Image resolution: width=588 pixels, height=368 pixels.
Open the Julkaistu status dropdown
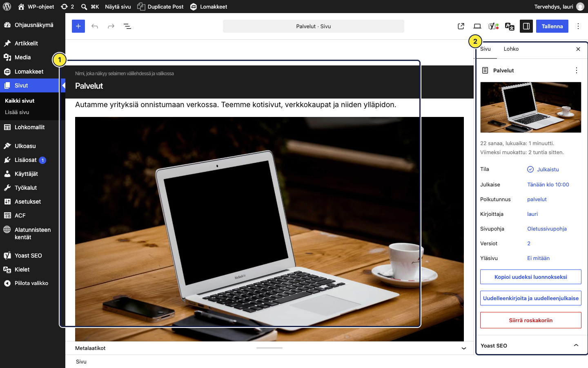[x=543, y=169]
